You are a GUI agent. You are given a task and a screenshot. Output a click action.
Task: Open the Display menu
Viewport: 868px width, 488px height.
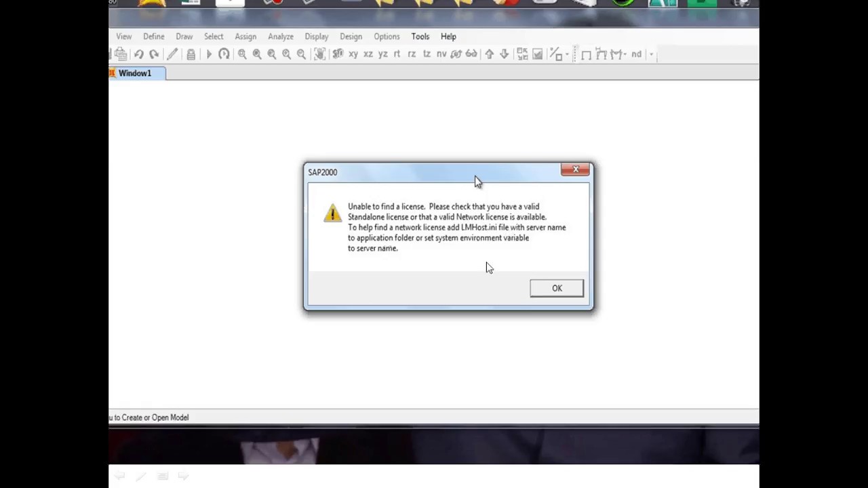[x=317, y=37]
